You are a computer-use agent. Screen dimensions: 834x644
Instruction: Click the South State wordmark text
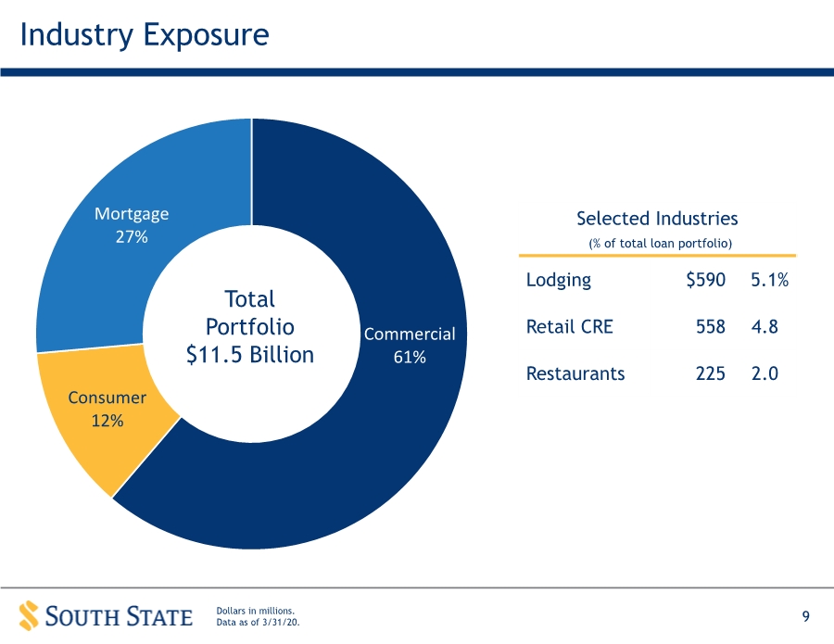pyautogui.click(x=120, y=617)
